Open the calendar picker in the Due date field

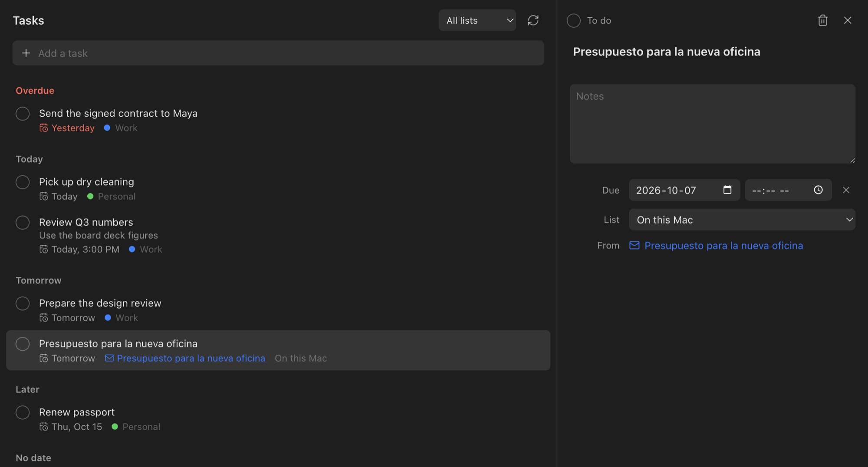pos(727,190)
